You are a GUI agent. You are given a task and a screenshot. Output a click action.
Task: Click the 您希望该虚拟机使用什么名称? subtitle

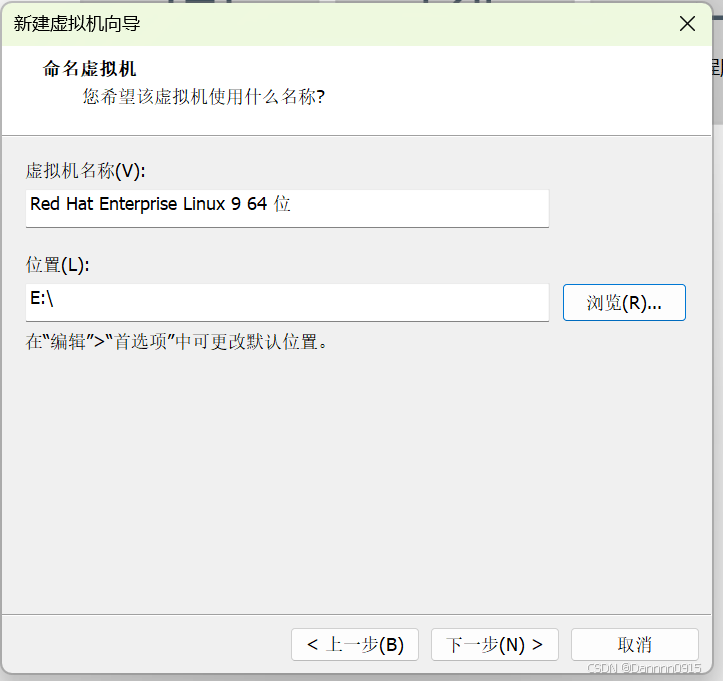pyautogui.click(x=204, y=97)
